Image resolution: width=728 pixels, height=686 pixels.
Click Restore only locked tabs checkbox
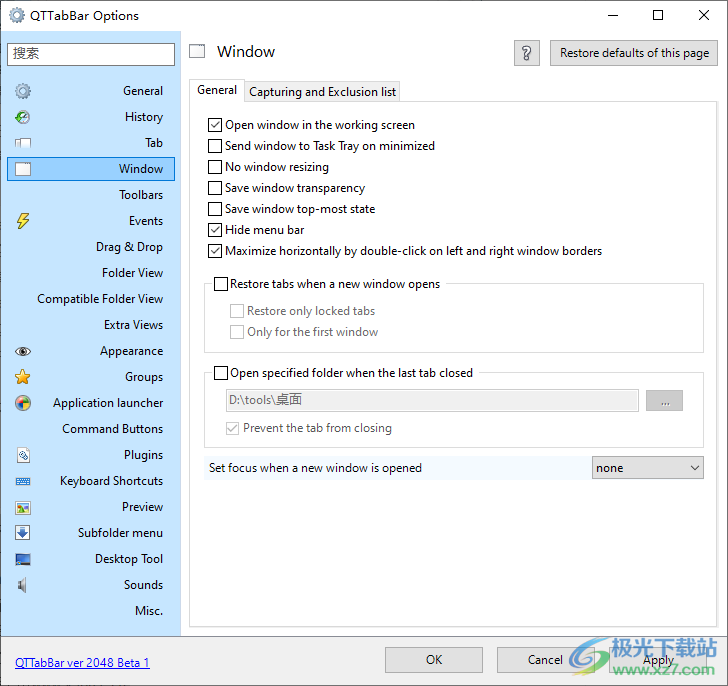(x=237, y=311)
